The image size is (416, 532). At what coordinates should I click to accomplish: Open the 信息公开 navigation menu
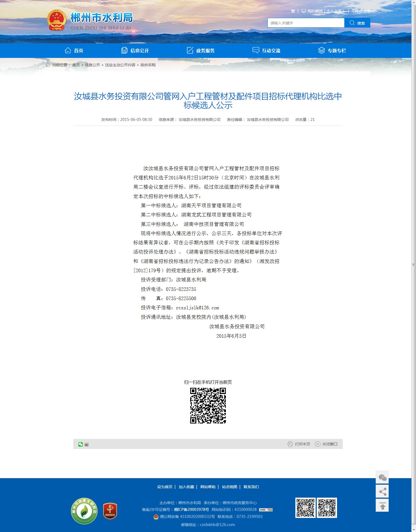[x=135, y=51]
